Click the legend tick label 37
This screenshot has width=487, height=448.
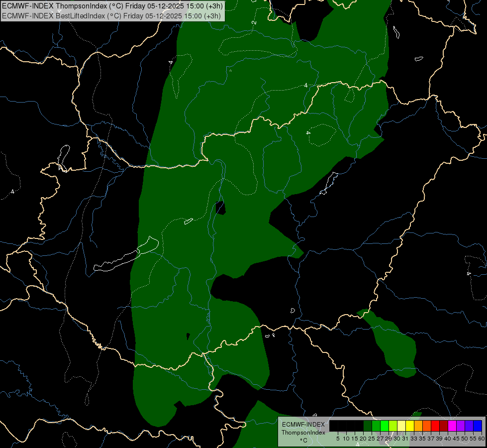point(431,439)
